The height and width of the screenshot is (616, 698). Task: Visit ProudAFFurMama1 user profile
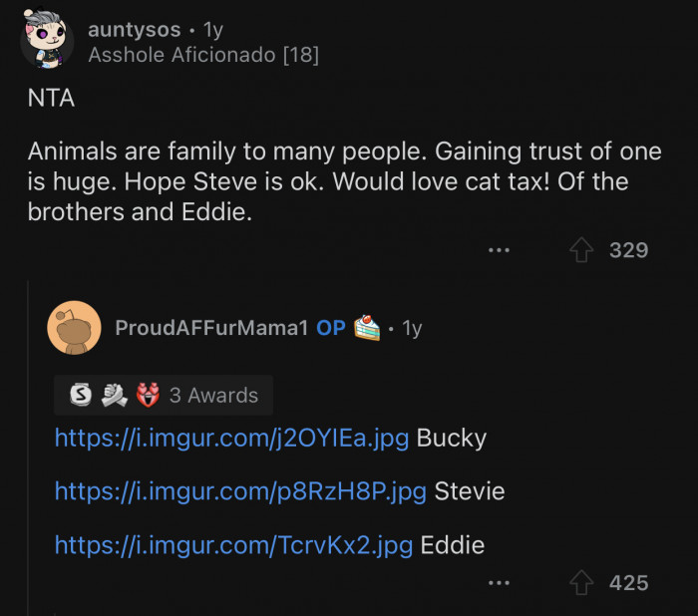tap(211, 328)
